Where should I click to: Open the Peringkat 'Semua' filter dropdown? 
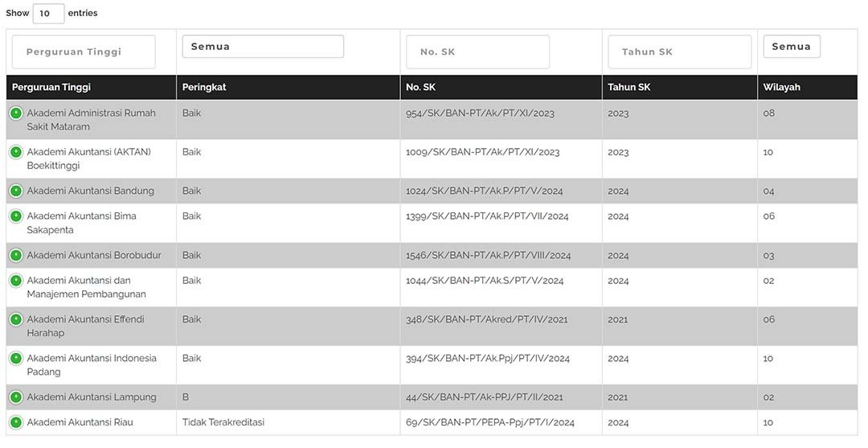pyautogui.click(x=263, y=47)
